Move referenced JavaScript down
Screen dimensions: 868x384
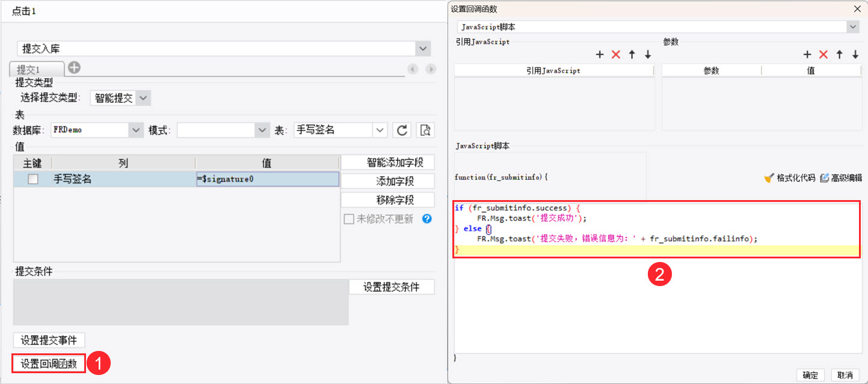[x=648, y=55]
